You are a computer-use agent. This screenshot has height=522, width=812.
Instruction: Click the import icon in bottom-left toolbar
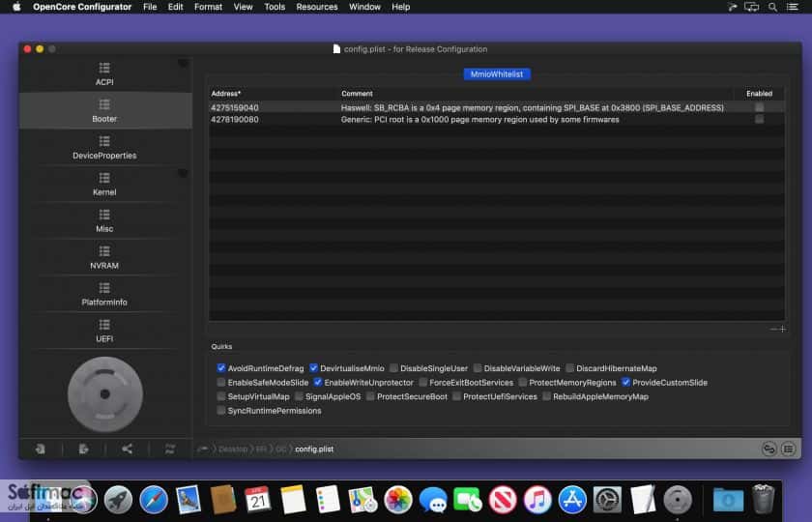pos(40,449)
